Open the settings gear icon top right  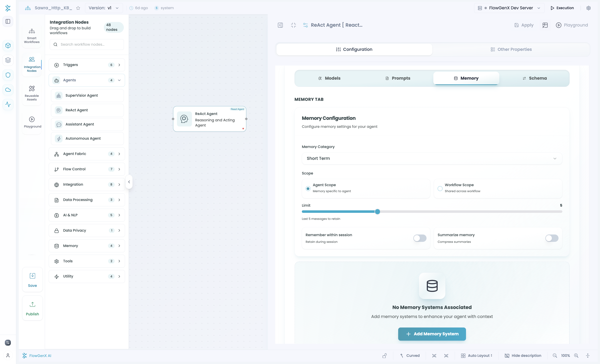(x=588, y=8)
